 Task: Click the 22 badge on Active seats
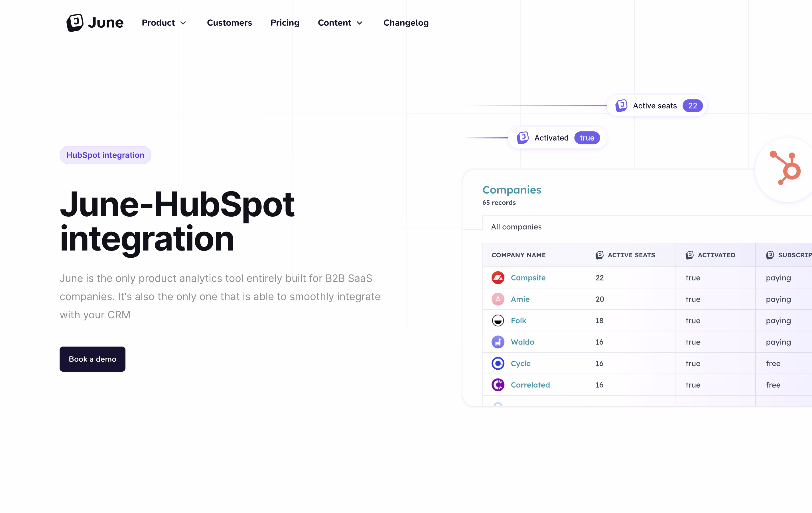(x=692, y=105)
